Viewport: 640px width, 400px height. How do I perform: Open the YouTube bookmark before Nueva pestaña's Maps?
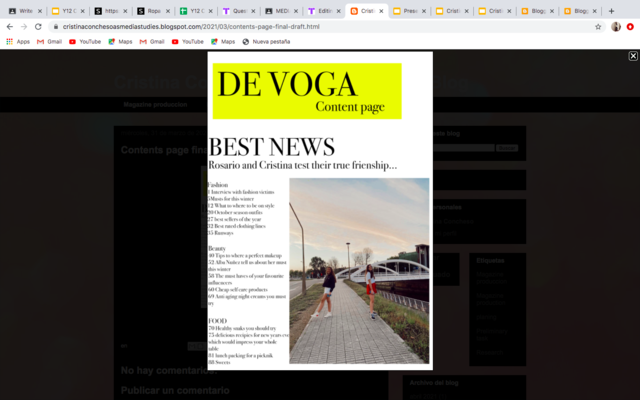188,42
